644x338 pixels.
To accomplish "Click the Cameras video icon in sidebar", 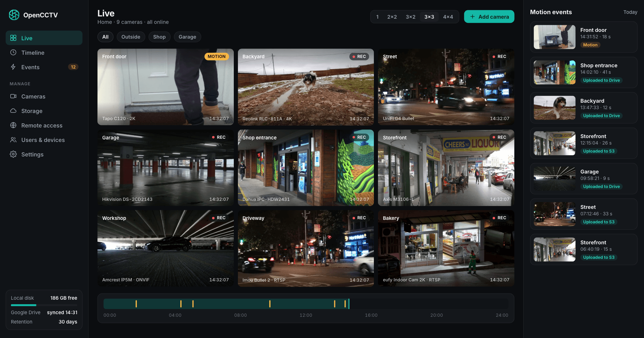I will point(13,96).
